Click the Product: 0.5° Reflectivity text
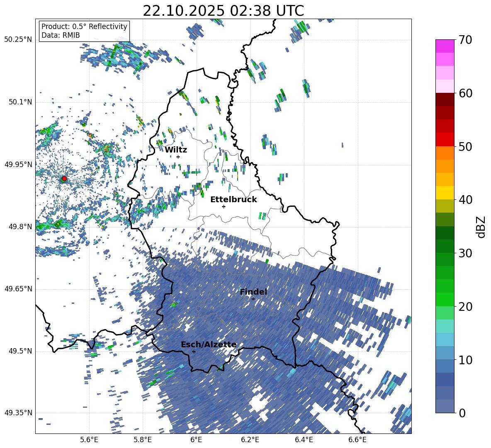This screenshot has width=491, height=448. click(84, 27)
